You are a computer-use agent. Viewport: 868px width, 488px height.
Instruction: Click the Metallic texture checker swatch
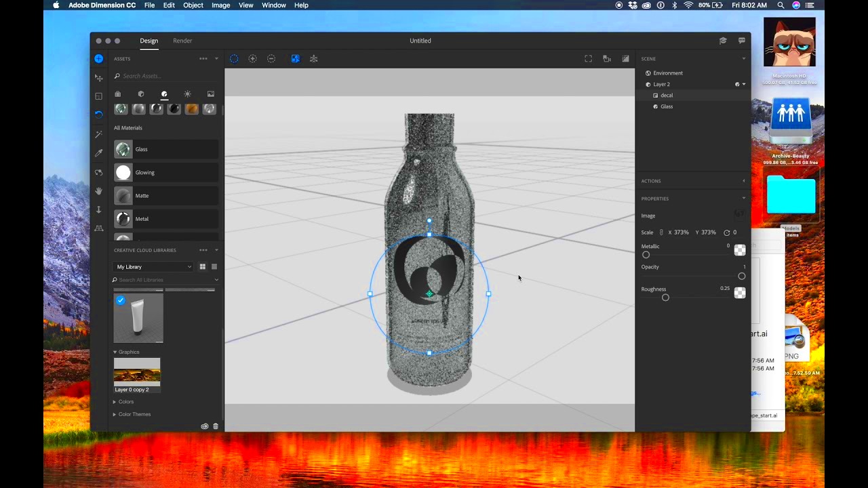(740, 251)
